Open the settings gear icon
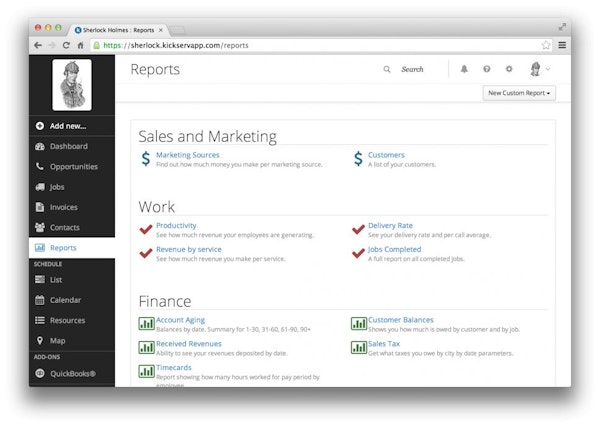 508,70
